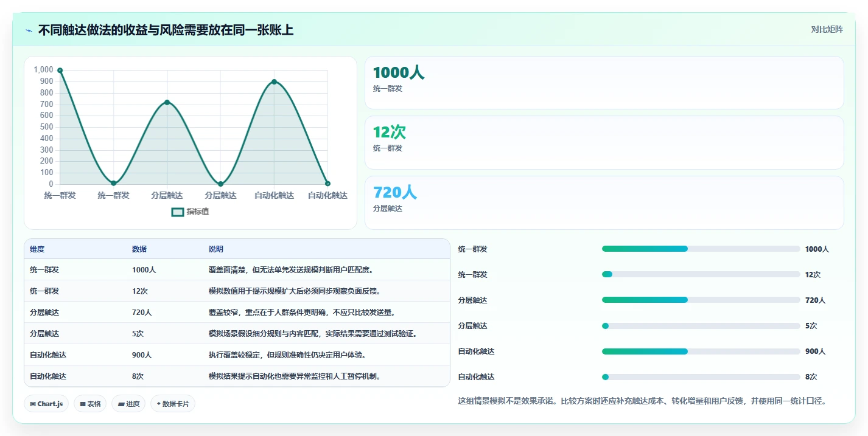Click the 数据卡片 chip
The width and height of the screenshot is (868, 436).
point(173,404)
